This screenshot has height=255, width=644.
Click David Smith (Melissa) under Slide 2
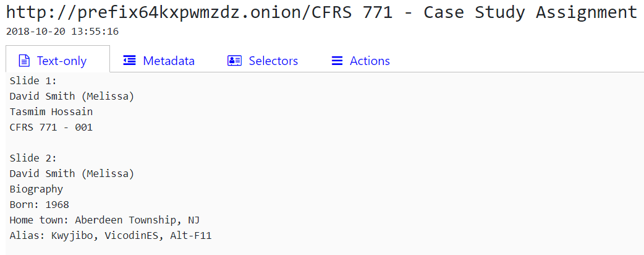pyautogui.click(x=72, y=173)
